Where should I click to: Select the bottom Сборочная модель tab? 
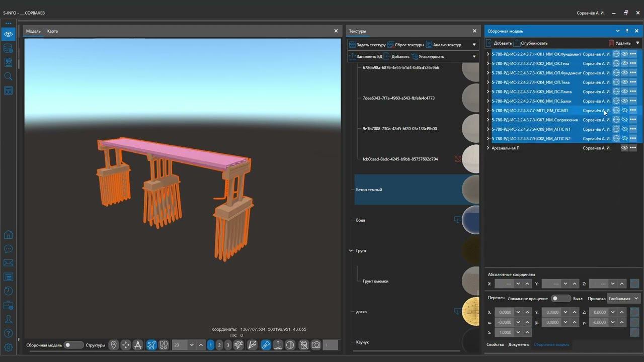click(551, 344)
